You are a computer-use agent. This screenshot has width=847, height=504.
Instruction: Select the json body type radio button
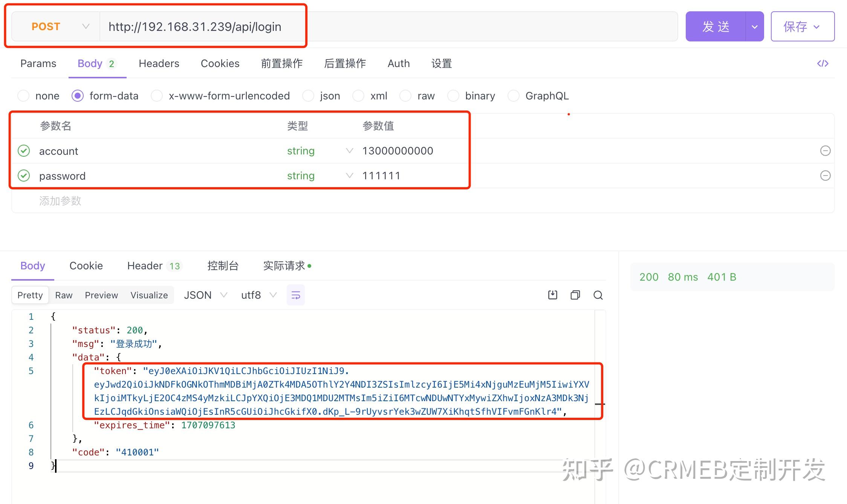point(308,96)
